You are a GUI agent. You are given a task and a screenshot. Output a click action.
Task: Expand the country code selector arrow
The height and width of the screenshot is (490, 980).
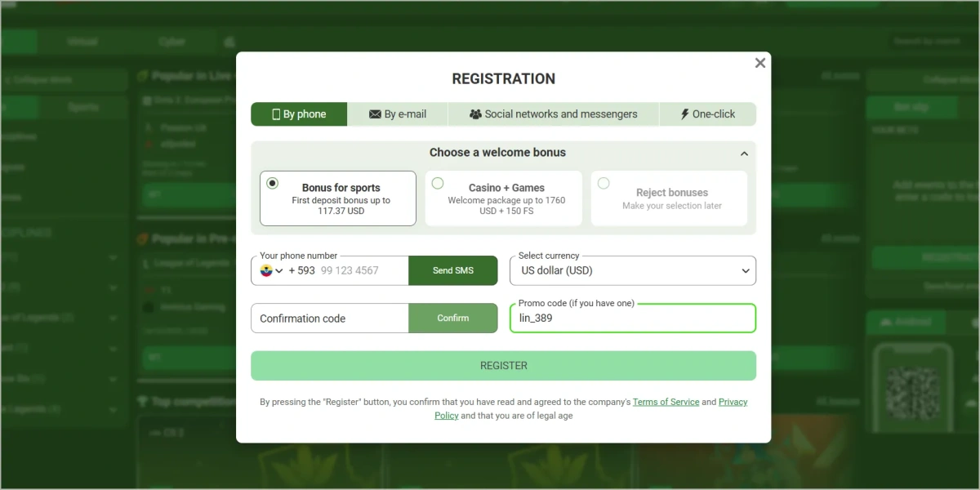(x=279, y=271)
